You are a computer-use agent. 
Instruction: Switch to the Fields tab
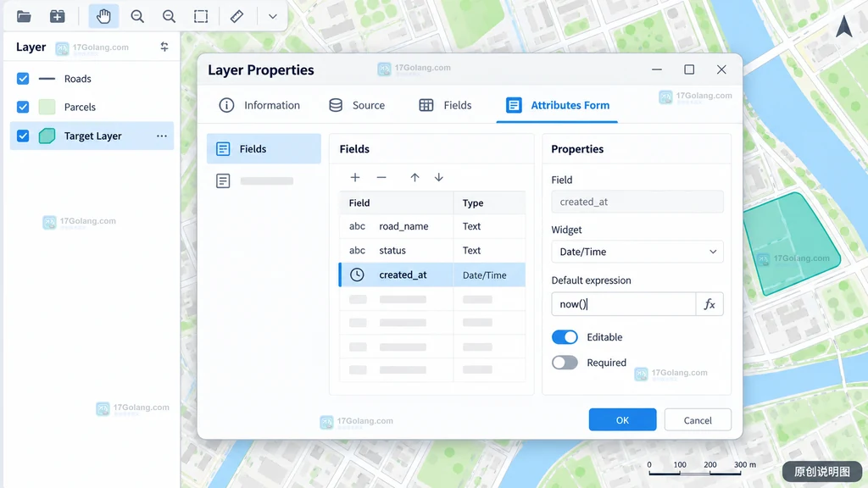coord(445,105)
